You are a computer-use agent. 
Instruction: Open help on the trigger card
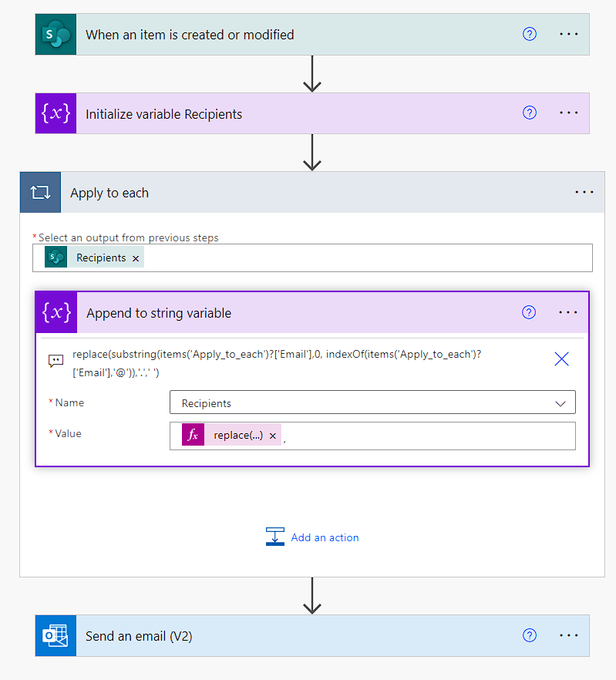point(529,34)
